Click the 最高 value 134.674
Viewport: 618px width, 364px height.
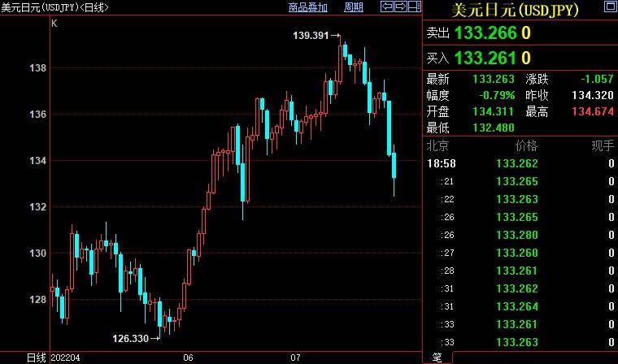point(592,111)
